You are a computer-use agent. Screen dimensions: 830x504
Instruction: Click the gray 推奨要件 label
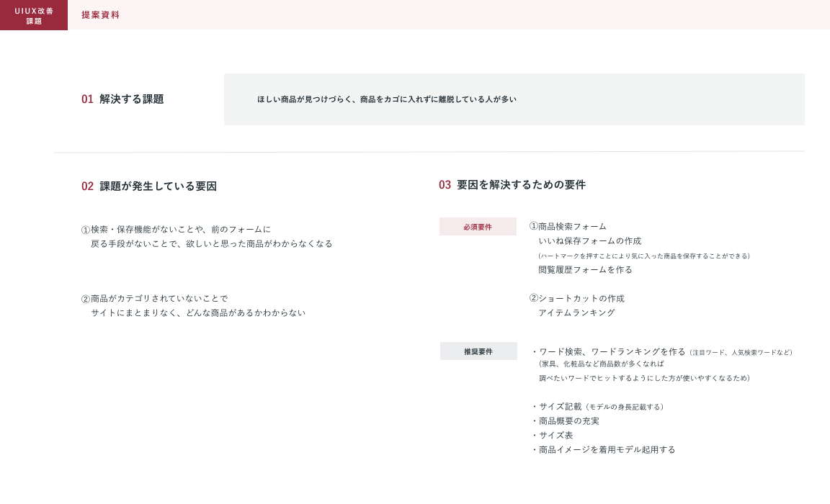(x=478, y=351)
